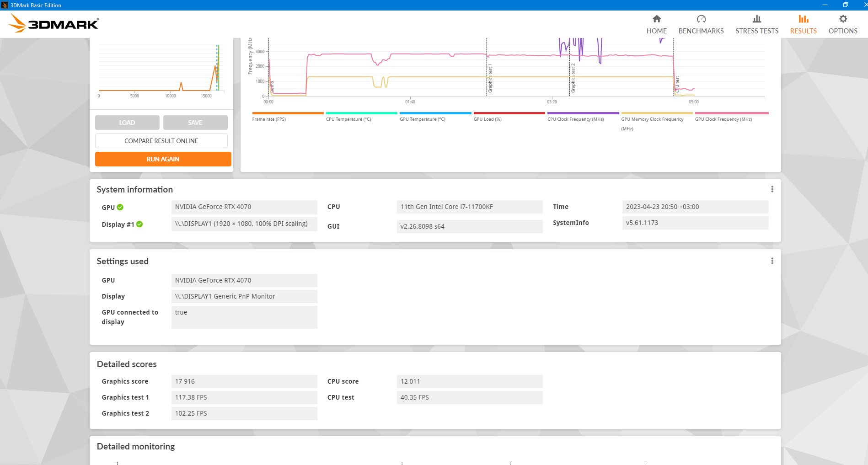Select the OPTIONS menu label
The image size is (868, 465).
[x=843, y=31]
